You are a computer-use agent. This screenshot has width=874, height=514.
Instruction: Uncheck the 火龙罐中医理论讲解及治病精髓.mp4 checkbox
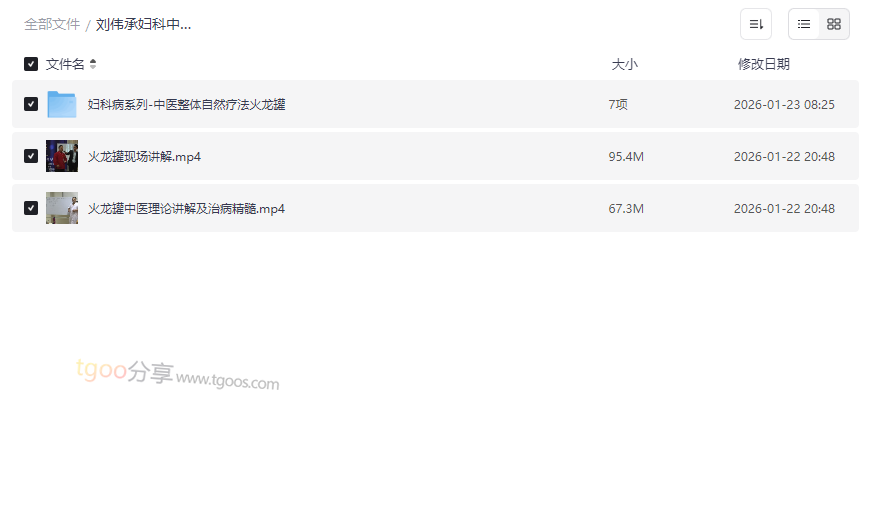point(31,208)
